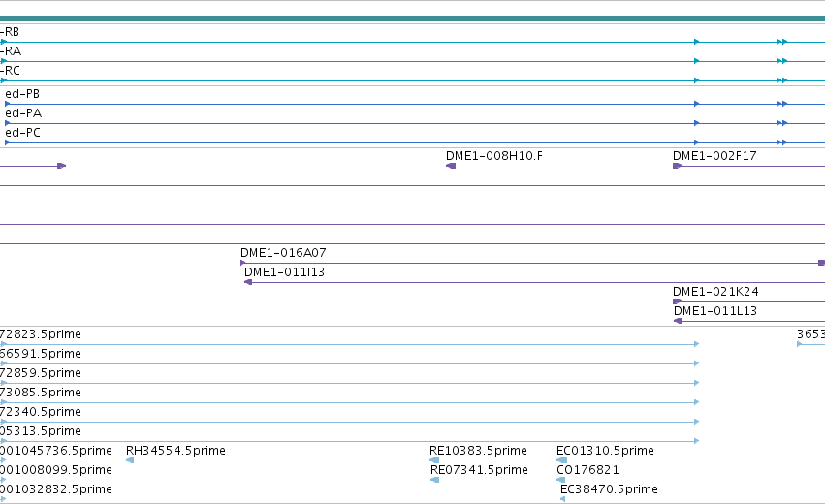Screen dimensions: 825x504
Task: Click the DME1-016A07 label
Action: pos(283,253)
